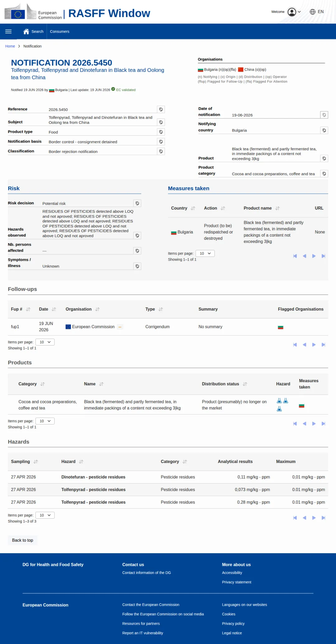The height and width of the screenshot is (644, 336).
Task: Sort Hazards table by Hazard
Action: tap(81, 462)
